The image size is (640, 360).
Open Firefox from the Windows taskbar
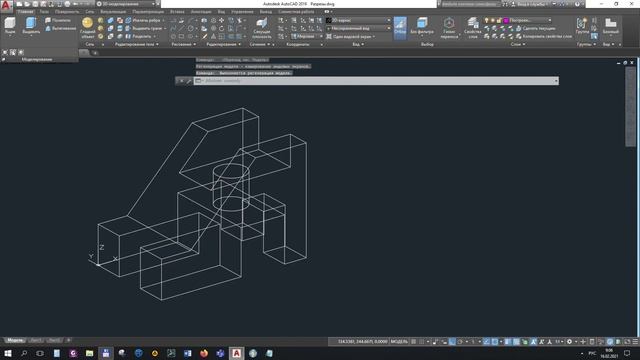point(204,353)
